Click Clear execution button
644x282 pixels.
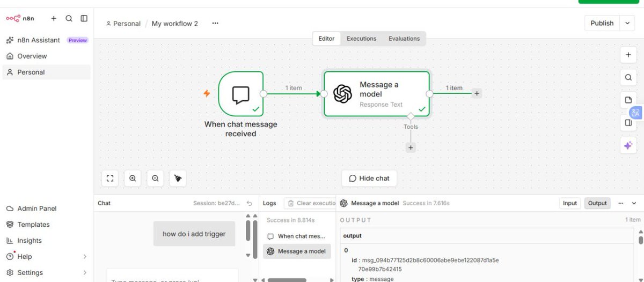[311, 203]
